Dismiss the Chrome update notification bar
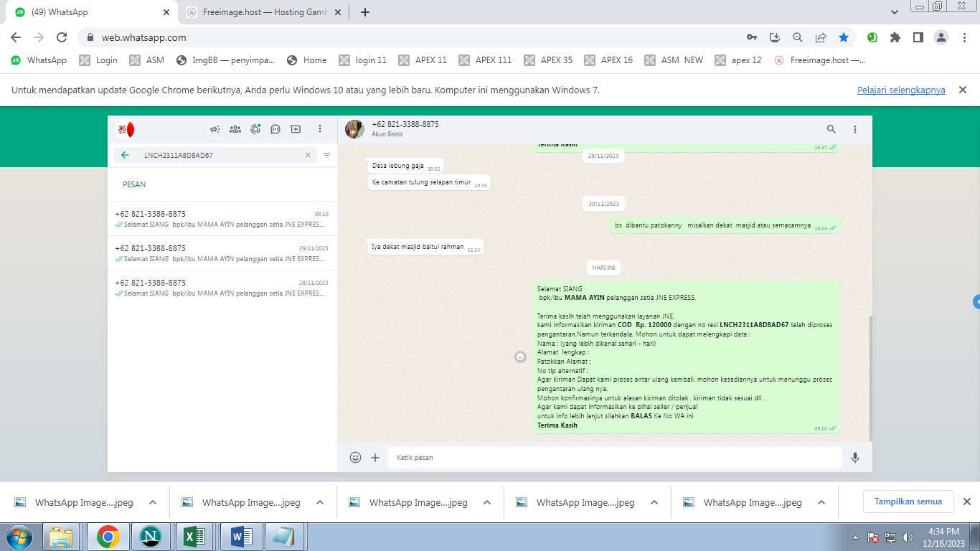 [963, 90]
